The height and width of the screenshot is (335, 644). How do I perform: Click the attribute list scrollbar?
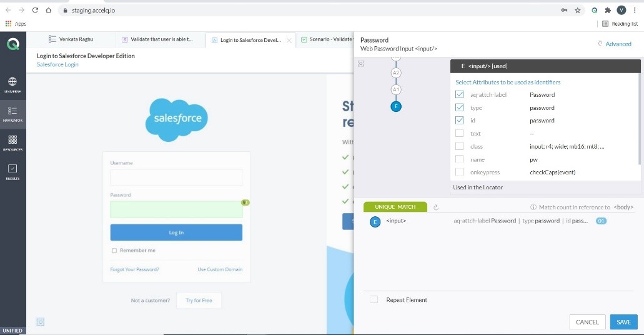[x=640, y=119]
